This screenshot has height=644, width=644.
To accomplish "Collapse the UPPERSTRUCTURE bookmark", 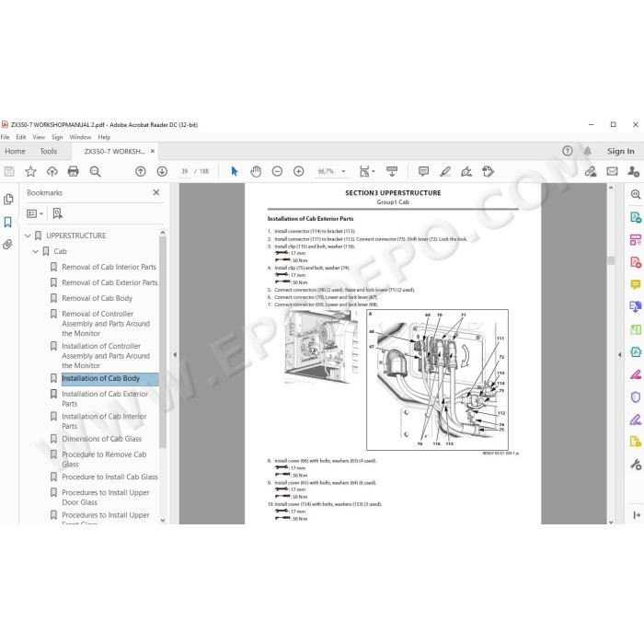I will [x=28, y=236].
